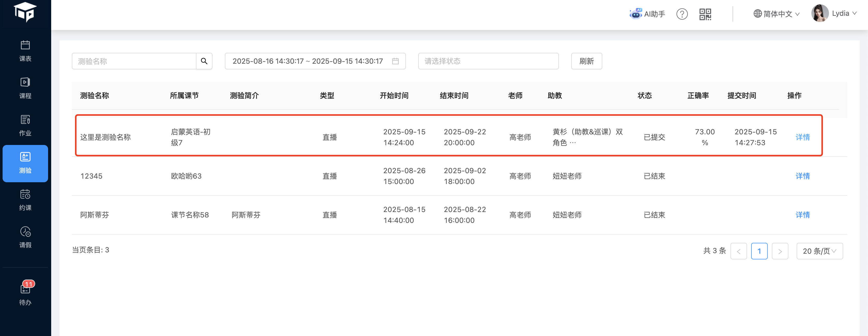Open the Lydia user account menu
868x336 pixels.
834,13
